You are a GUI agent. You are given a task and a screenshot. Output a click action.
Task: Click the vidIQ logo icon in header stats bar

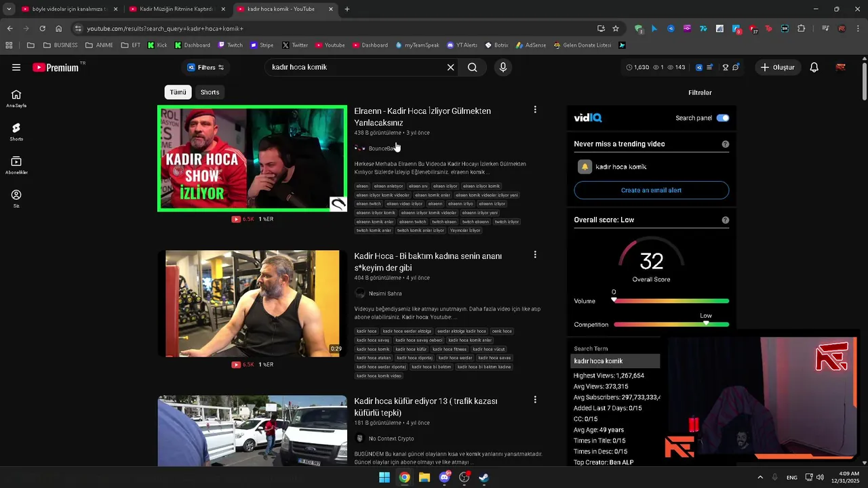tap(699, 67)
